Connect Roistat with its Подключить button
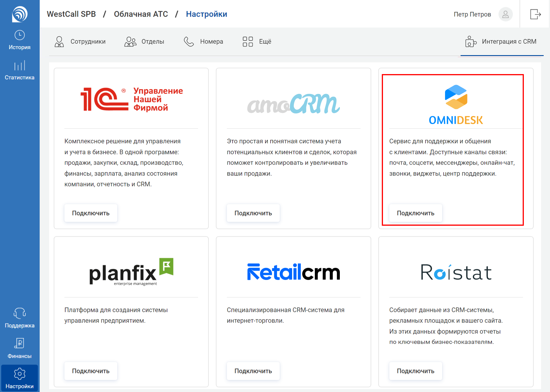Image resolution: width=550 pixels, height=392 pixels. tap(416, 371)
